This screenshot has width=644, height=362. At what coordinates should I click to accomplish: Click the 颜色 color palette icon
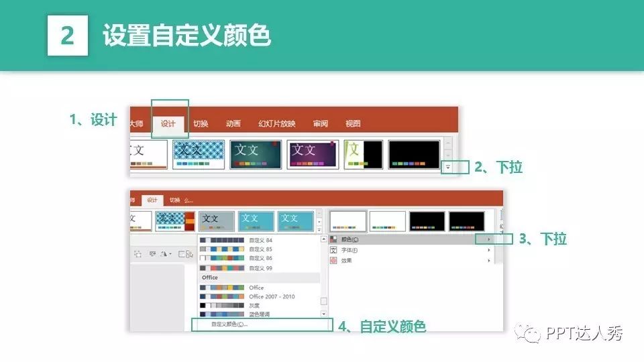[x=334, y=239]
